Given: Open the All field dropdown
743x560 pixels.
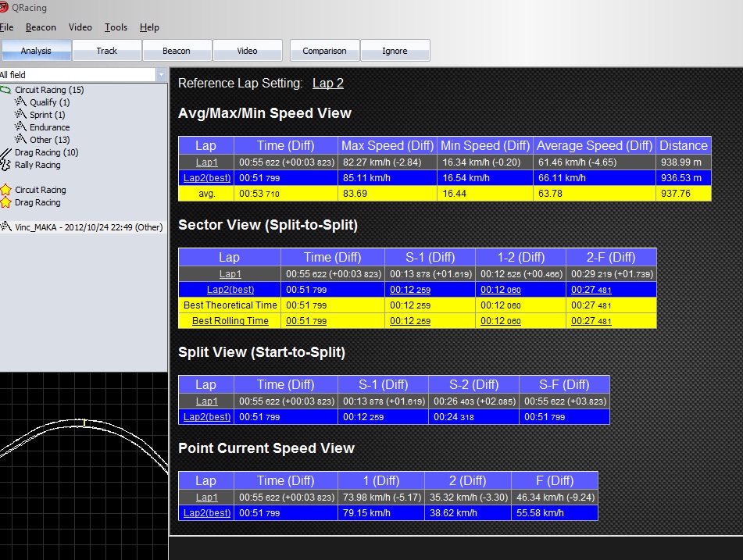Looking at the screenshot, I should [x=161, y=75].
